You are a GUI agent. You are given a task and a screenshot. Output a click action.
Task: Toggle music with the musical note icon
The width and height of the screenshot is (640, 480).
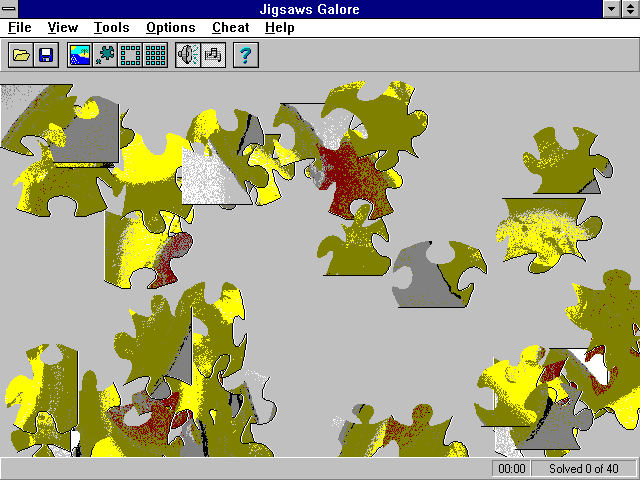click(213, 55)
